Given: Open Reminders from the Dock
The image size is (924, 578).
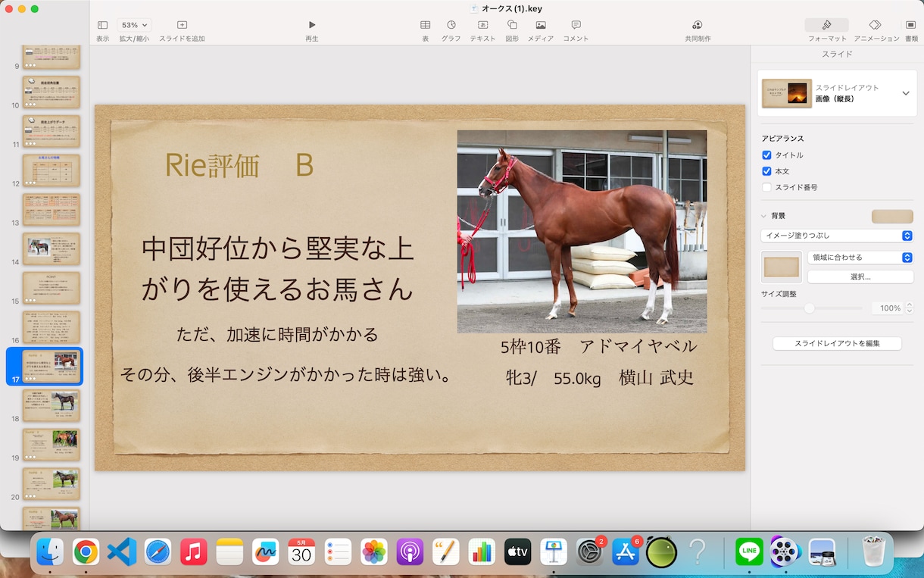Looking at the screenshot, I should point(338,552).
